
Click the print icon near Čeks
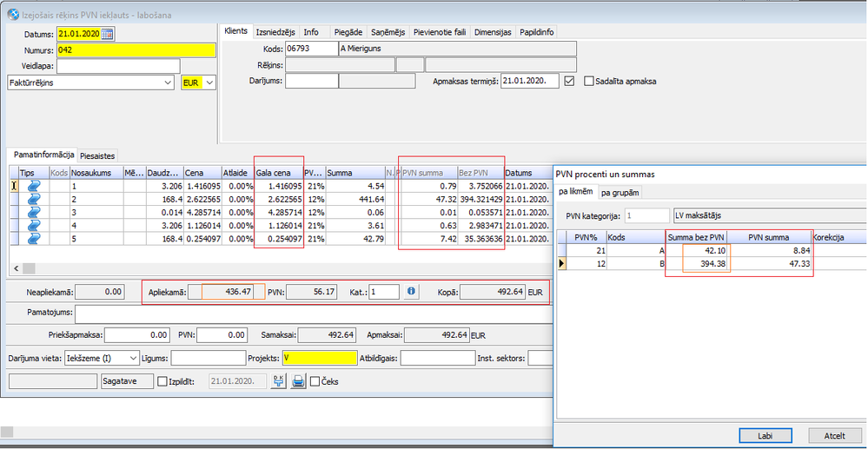(x=298, y=380)
